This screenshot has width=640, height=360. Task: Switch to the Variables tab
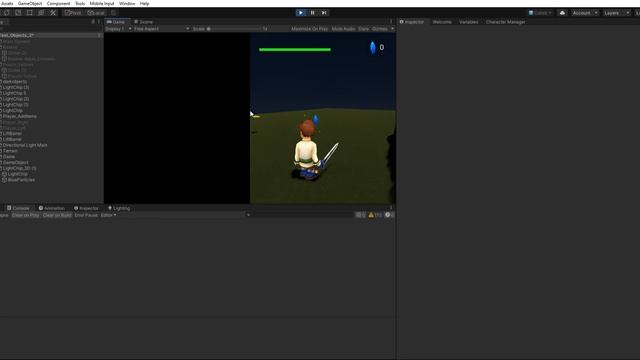[469, 22]
